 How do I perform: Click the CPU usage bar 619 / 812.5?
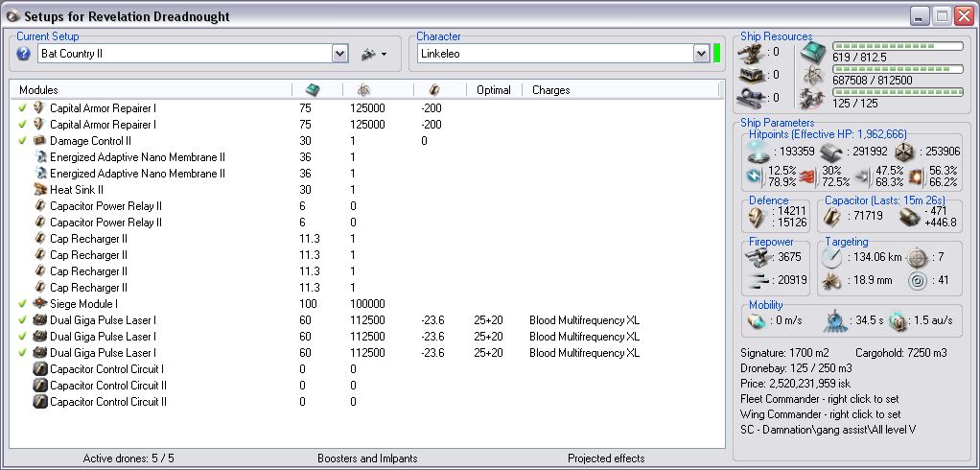[x=898, y=46]
